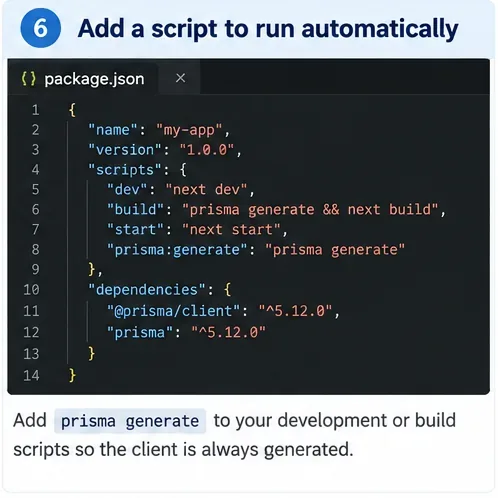Click "^5.12.0" value on line 12
This screenshot has width=498, height=498.
pyautogui.click(x=228, y=333)
